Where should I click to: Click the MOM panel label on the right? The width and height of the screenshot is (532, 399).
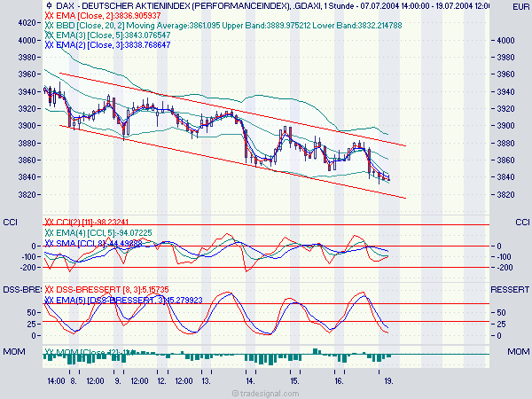point(519,352)
